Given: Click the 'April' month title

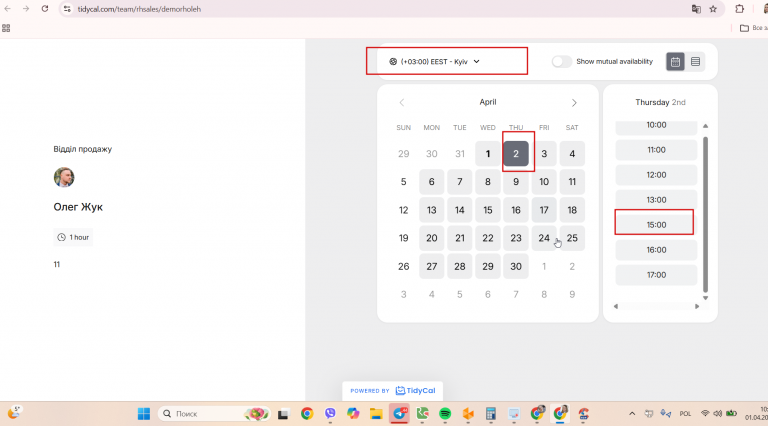Looking at the screenshot, I should tap(488, 102).
